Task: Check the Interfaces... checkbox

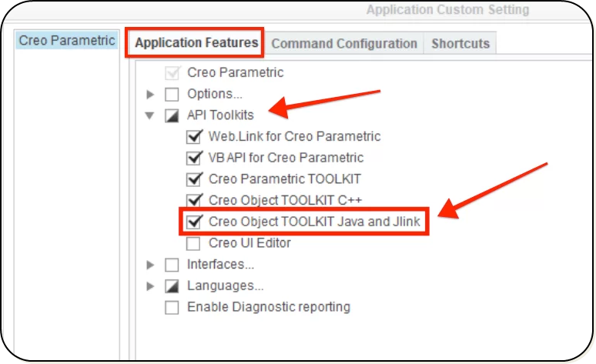Action: 172,265
